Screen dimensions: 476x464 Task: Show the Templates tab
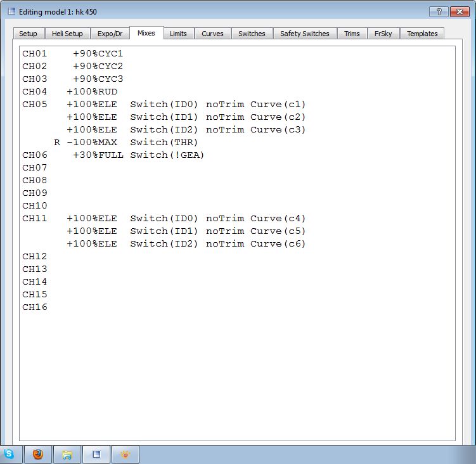(x=422, y=34)
